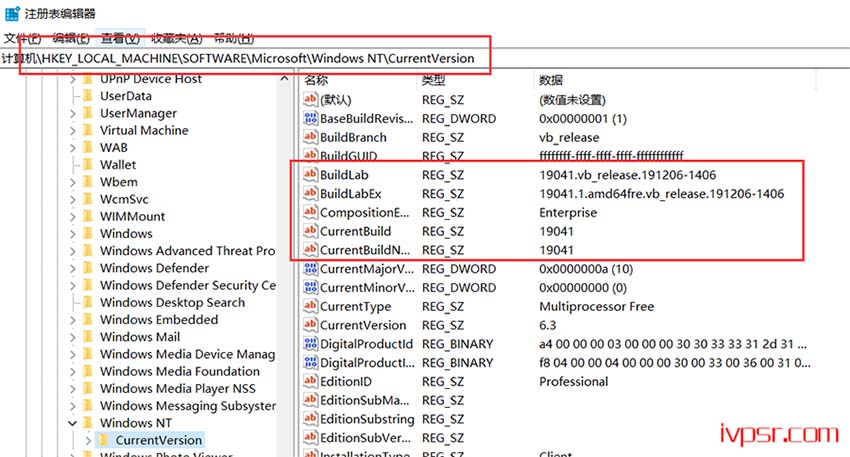
Task: Click the string icon of CompositionE... value
Action: [x=310, y=212]
